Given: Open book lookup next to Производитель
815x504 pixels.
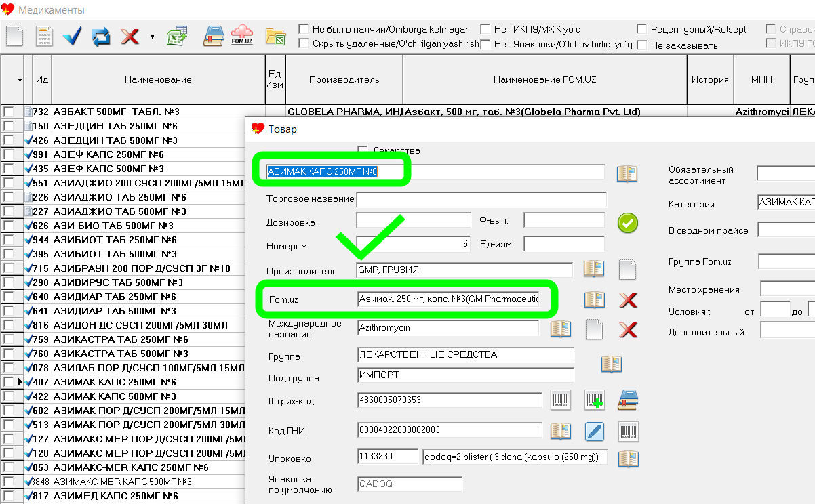Looking at the screenshot, I should (x=594, y=269).
